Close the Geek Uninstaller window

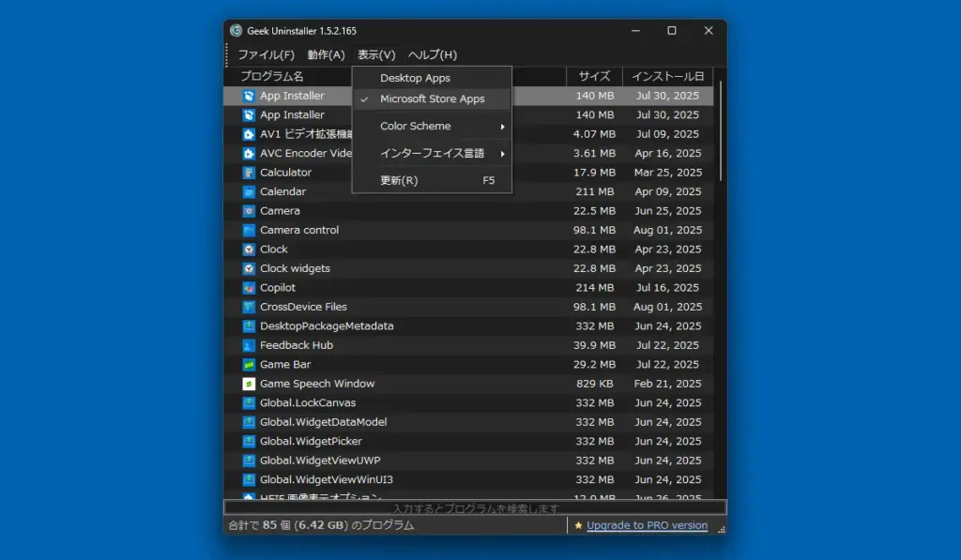coord(709,31)
